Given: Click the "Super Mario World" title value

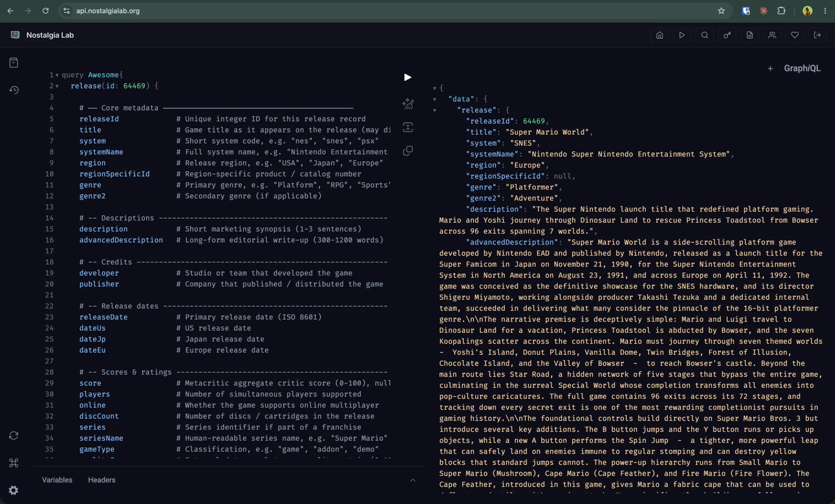Looking at the screenshot, I should tap(547, 132).
